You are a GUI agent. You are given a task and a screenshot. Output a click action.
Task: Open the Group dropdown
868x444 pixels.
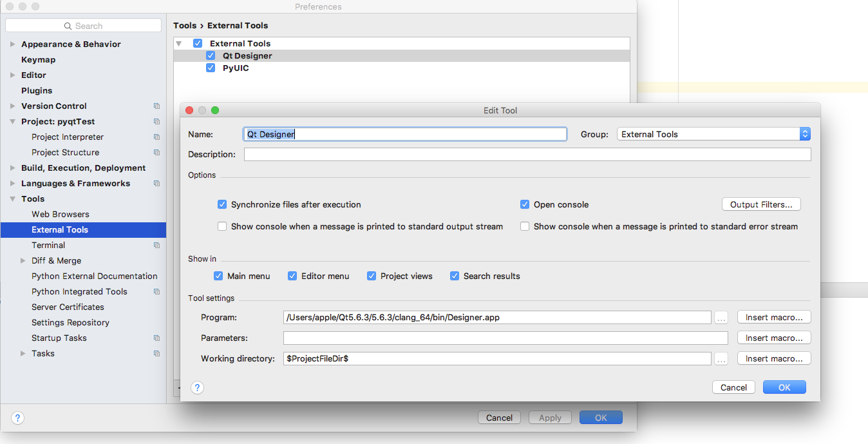point(804,133)
